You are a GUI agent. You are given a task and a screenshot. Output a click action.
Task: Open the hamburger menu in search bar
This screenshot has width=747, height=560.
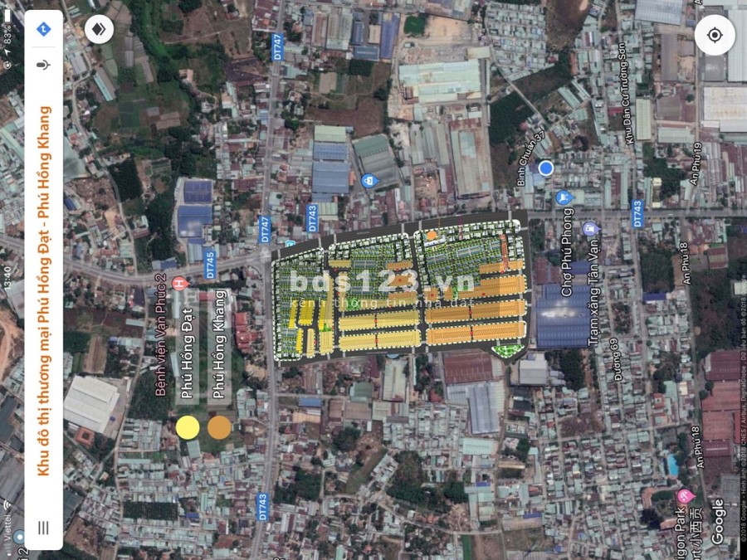tap(43, 527)
